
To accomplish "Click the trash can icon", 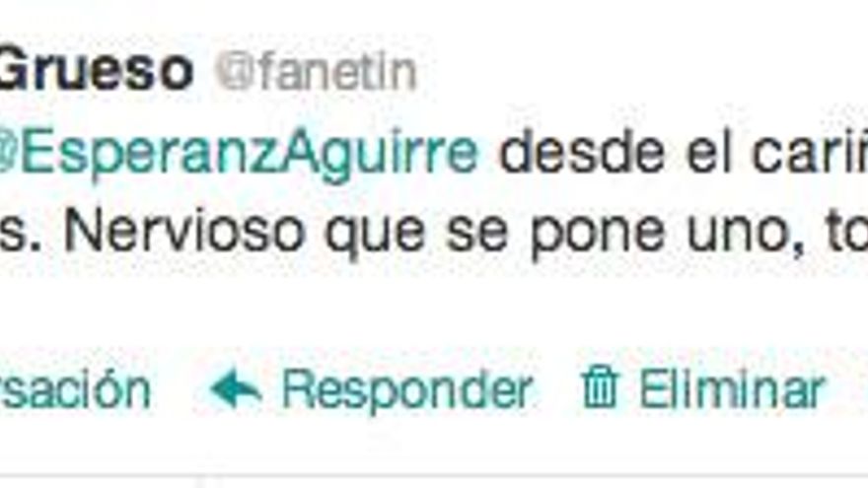I will click(599, 387).
